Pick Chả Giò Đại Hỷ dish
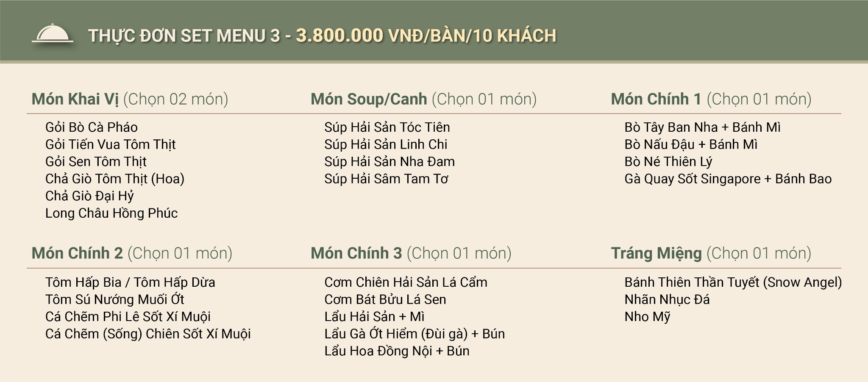Viewport: 868px width, 382px height. (x=89, y=196)
